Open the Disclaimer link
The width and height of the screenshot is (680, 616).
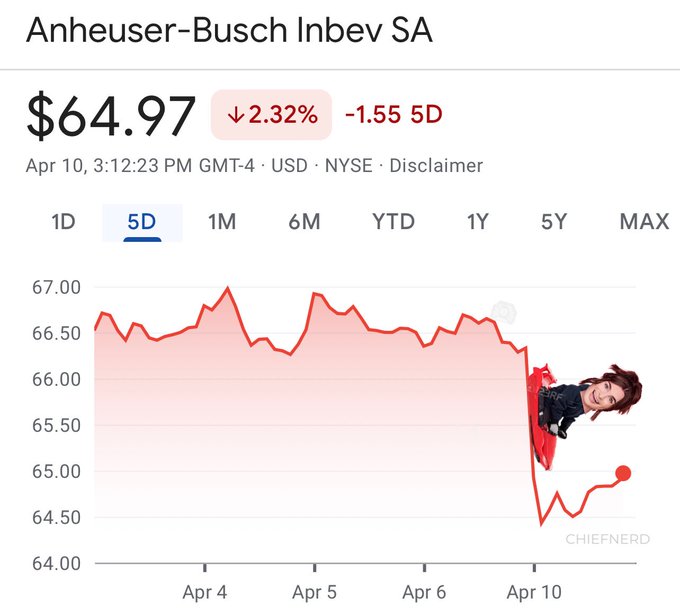point(436,166)
